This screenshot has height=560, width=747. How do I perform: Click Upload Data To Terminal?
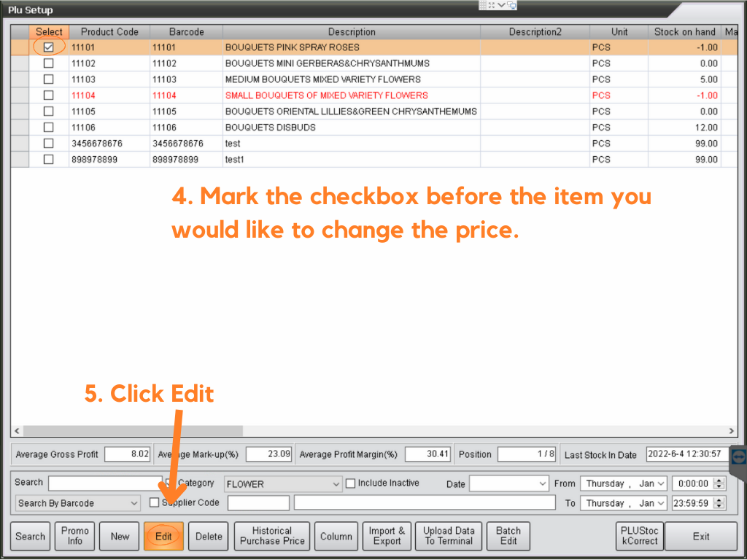[x=449, y=536]
